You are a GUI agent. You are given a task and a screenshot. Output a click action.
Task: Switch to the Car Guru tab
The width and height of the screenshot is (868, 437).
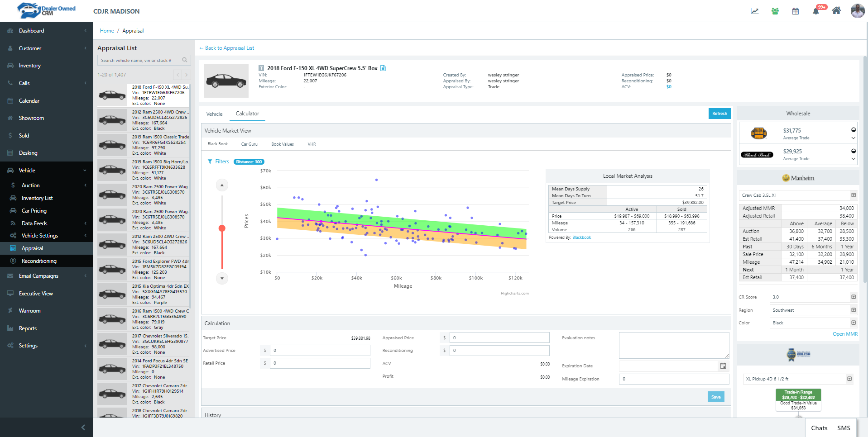249,144
